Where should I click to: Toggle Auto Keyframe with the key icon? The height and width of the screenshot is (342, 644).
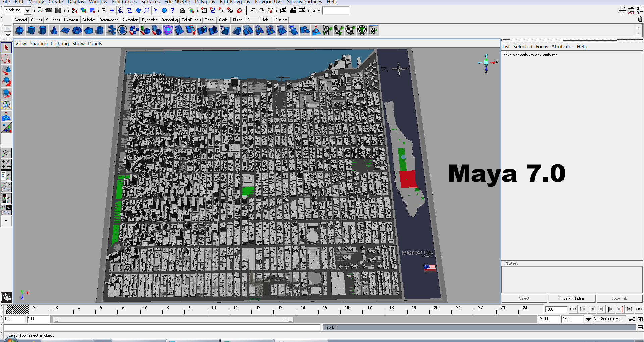632,319
